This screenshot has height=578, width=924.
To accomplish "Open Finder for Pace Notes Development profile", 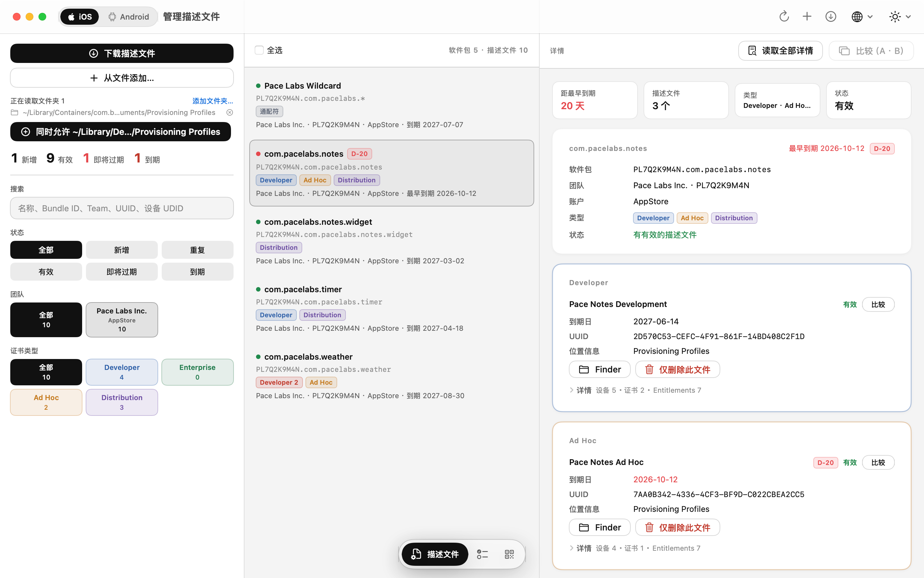I will [x=599, y=369].
